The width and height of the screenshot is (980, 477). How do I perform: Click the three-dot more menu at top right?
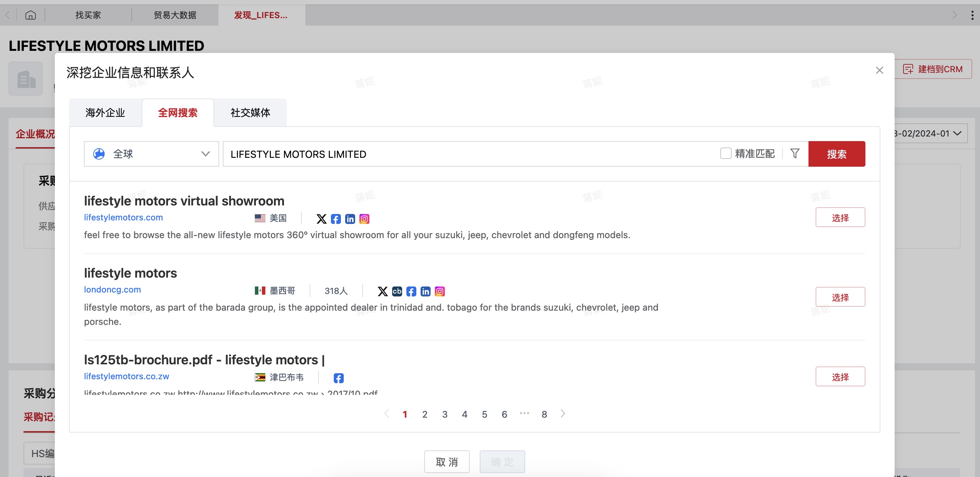[972, 15]
